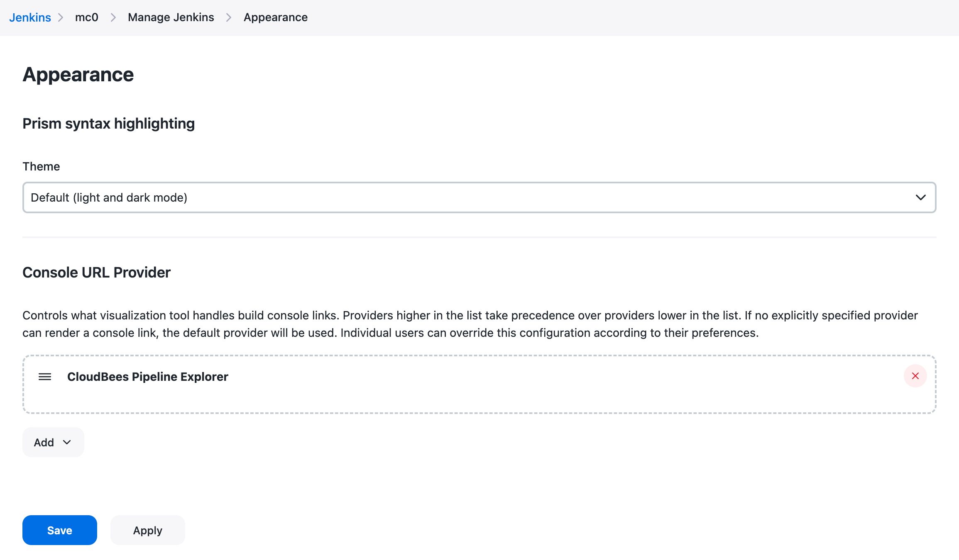Open the Jenkins breadcrumb link
The width and height of the screenshot is (959, 560).
point(30,17)
